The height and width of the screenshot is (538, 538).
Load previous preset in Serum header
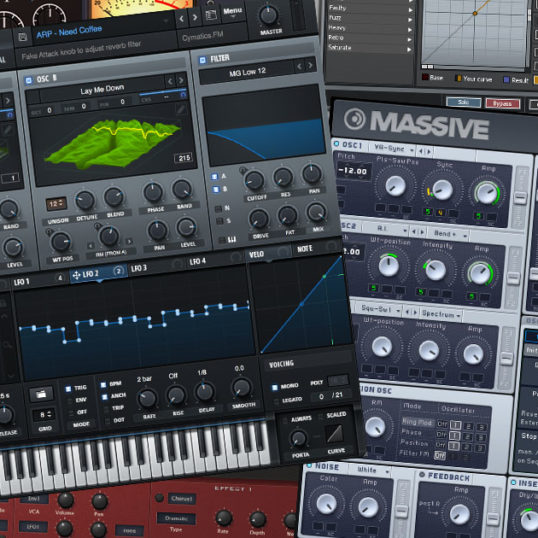pyautogui.click(x=182, y=18)
